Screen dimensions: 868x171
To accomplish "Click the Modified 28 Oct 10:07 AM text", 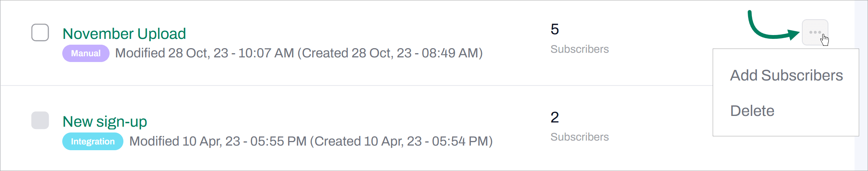I will pyautogui.click(x=205, y=53).
